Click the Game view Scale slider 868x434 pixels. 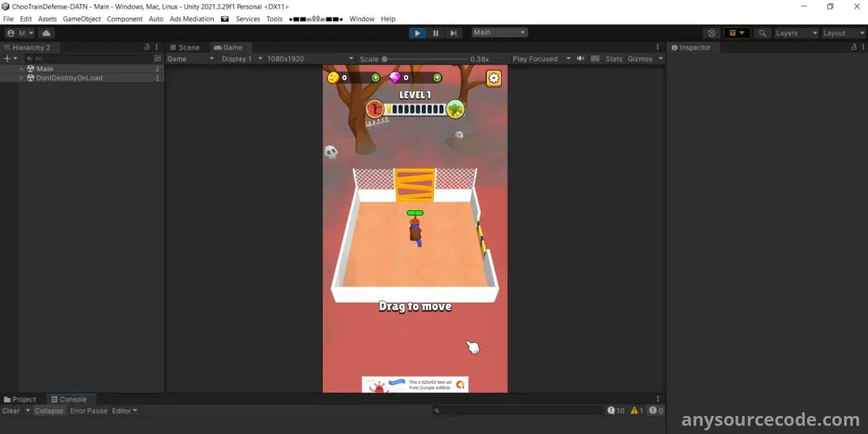point(425,59)
